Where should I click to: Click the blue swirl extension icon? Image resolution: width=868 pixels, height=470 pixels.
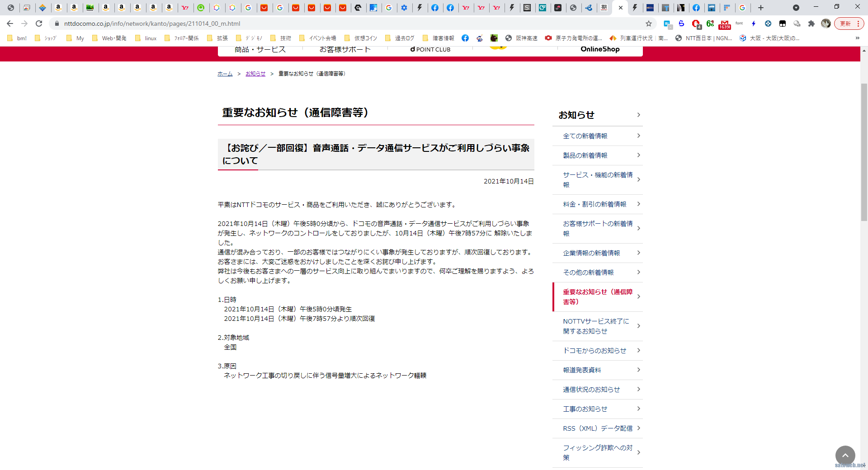(x=681, y=23)
